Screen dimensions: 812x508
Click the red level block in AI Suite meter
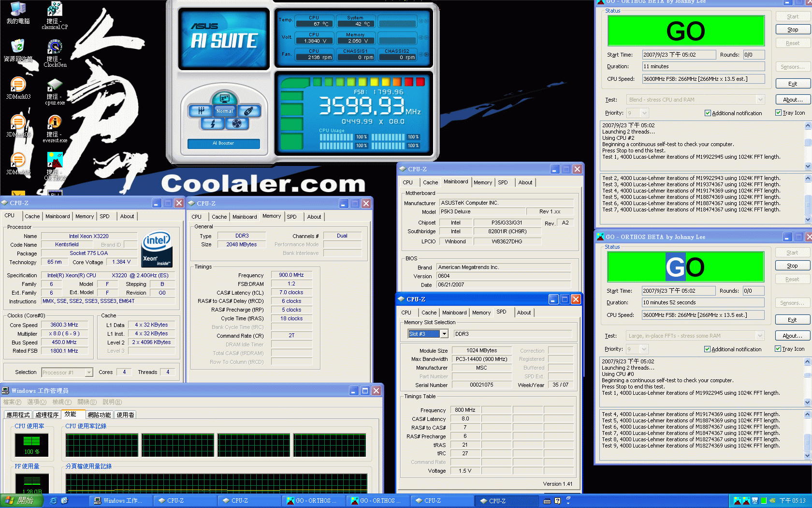click(x=420, y=82)
